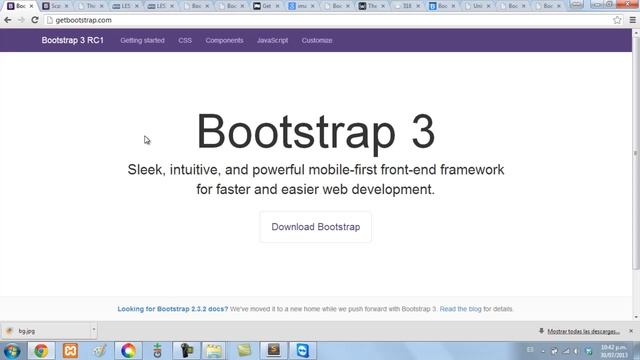640x360 pixels.
Task: Open the downloaded bg.jpg file
Action: point(45,331)
